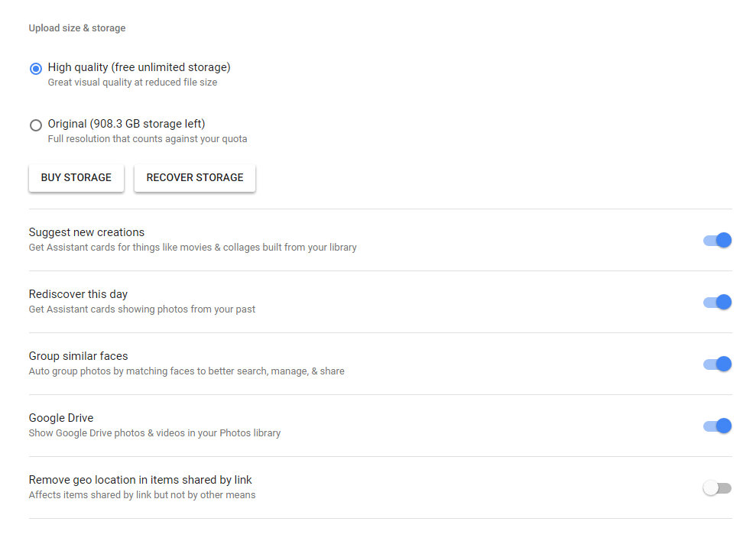This screenshot has height=541, width=756.
Task: Click "Full resolution that counts against your quota" text
Action: click(148, 139)
